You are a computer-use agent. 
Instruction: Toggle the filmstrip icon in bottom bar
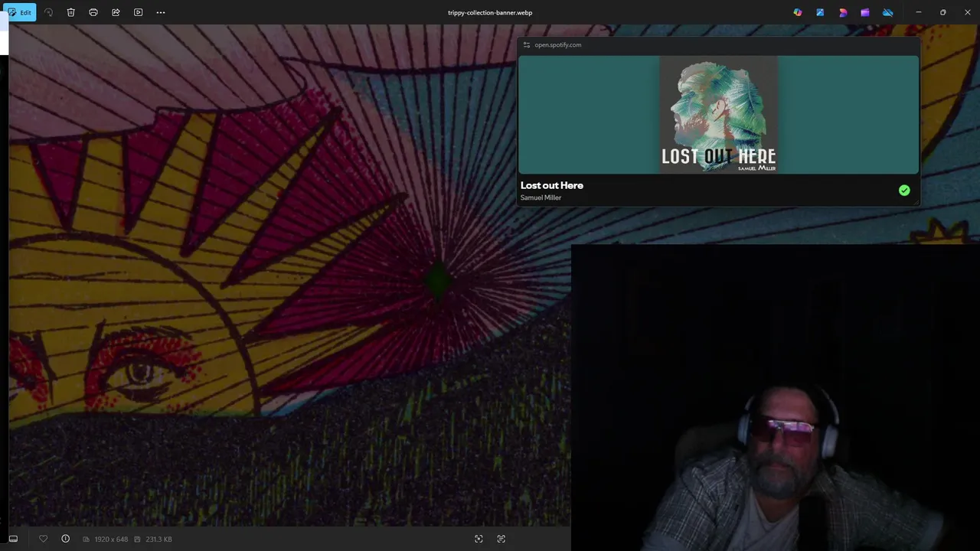13,539
